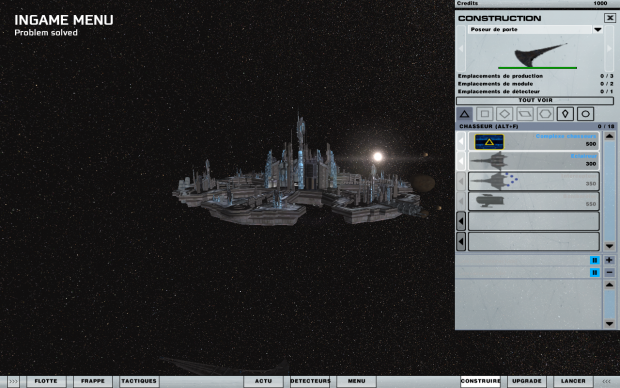Image resolution: width=620 pixels, height=388 pixels.
Task: Click the CHASSEUR (ALT+F) header
Action: tap(489, 126)
